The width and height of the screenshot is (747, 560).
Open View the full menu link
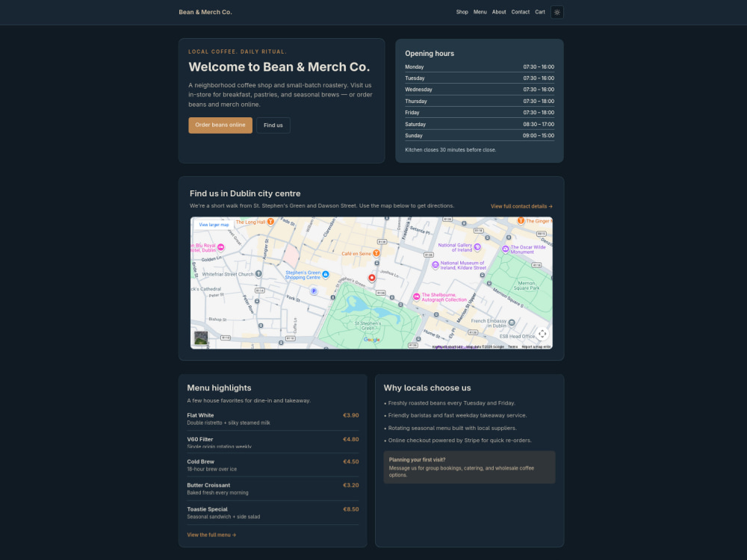point(211,535)
